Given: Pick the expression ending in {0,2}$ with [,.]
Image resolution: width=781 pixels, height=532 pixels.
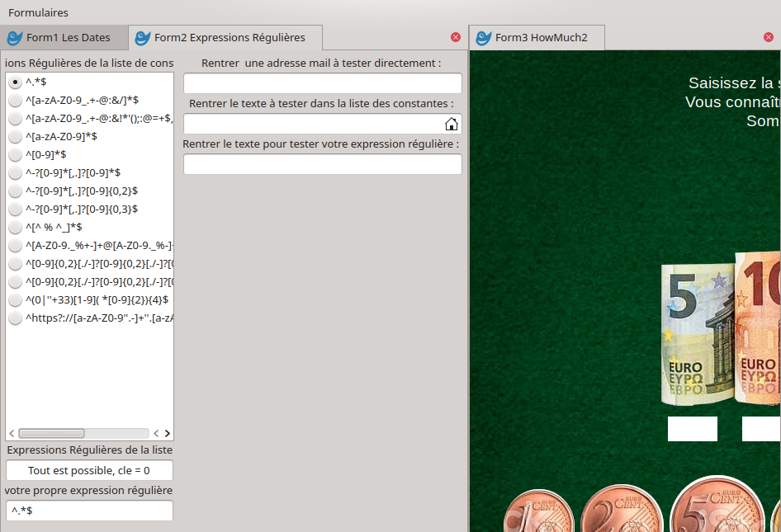Looking at the screenshot, I should [15, 191].
